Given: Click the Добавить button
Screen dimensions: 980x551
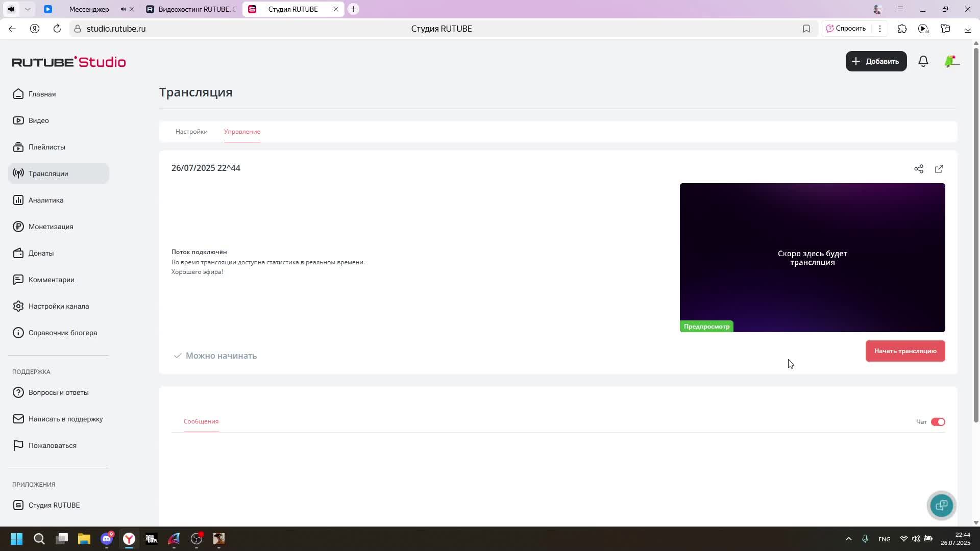Looking at the screenshot, I should pos(876,61).
